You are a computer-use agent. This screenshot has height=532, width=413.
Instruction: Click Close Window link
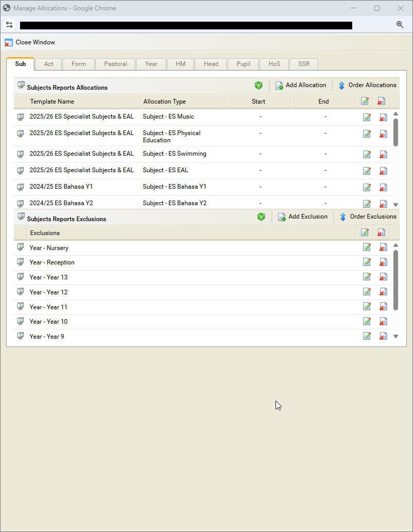pyautogui.click(x=30, y=42)
